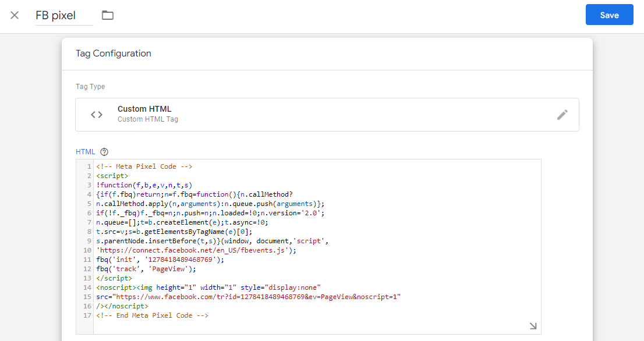The height and width of the screenshot is (341, 644).
Task: Click line with 'n.callMethod.apply(n,arguments)'
Action: point(210,204)
